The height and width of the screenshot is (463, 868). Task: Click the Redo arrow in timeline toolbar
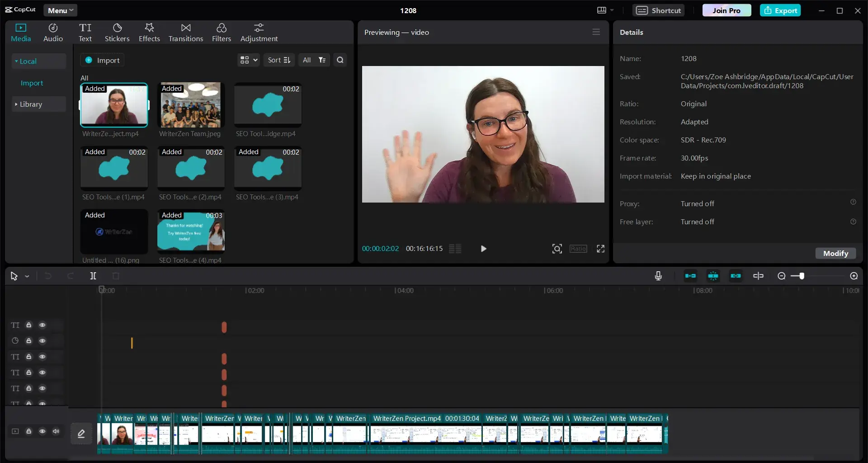click(x=71, y=276)
